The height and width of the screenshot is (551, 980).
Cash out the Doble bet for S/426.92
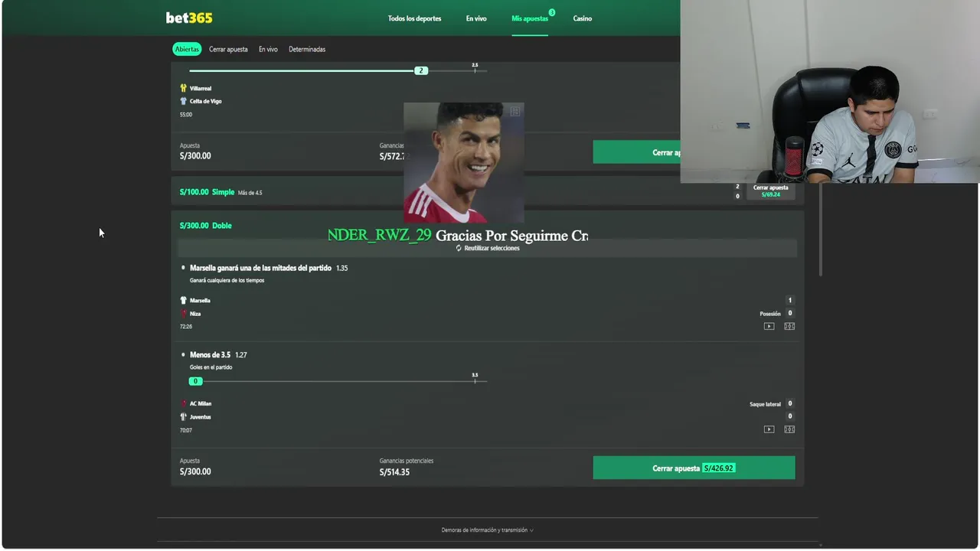tap(694, 468)
